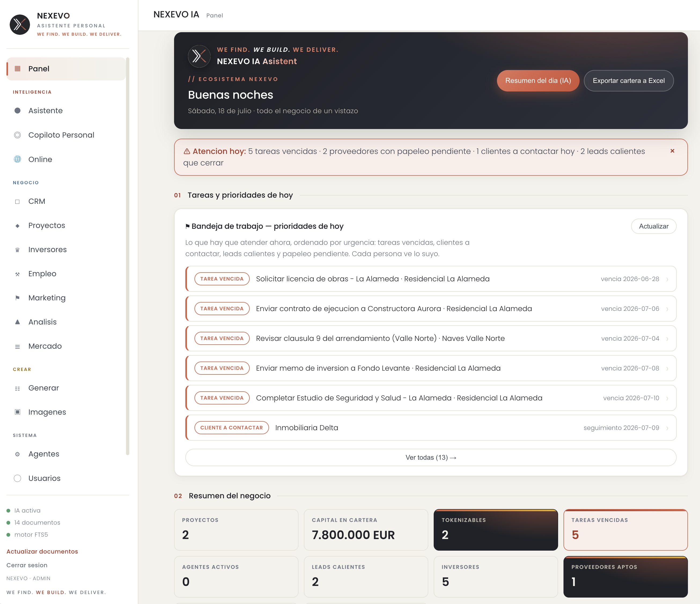Open the Proveedores aptos card
Viewport: 700px width, 604px height.
(625, 577)
